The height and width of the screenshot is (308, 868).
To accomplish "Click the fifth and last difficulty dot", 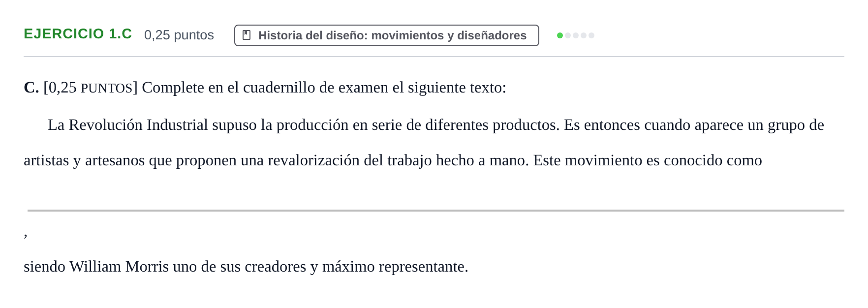I will (591, 35).
